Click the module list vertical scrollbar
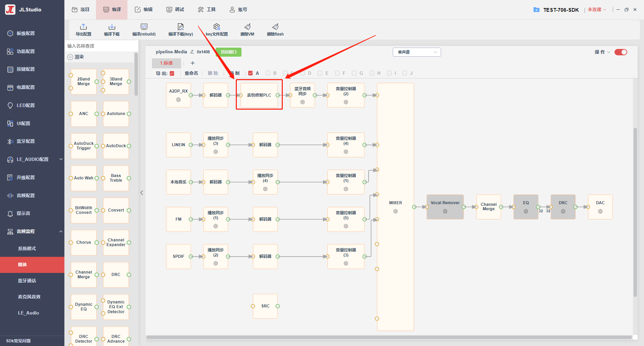 coord(136,74)
